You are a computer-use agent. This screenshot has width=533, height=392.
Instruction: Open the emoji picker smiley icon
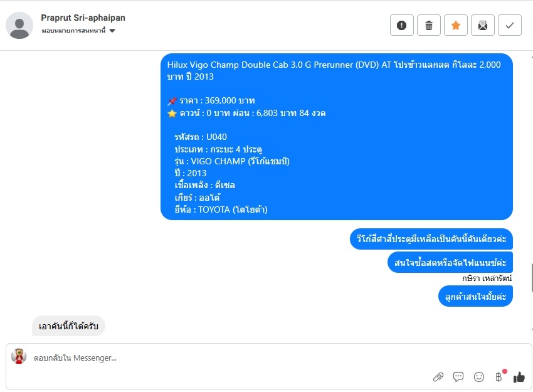(479, 377)
